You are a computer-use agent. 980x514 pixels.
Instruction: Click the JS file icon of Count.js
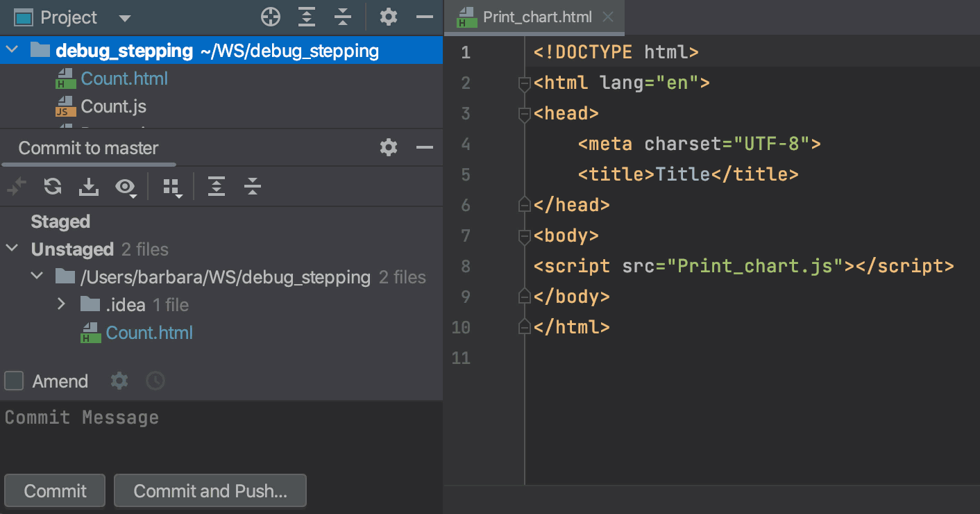[x=65, y=107]
